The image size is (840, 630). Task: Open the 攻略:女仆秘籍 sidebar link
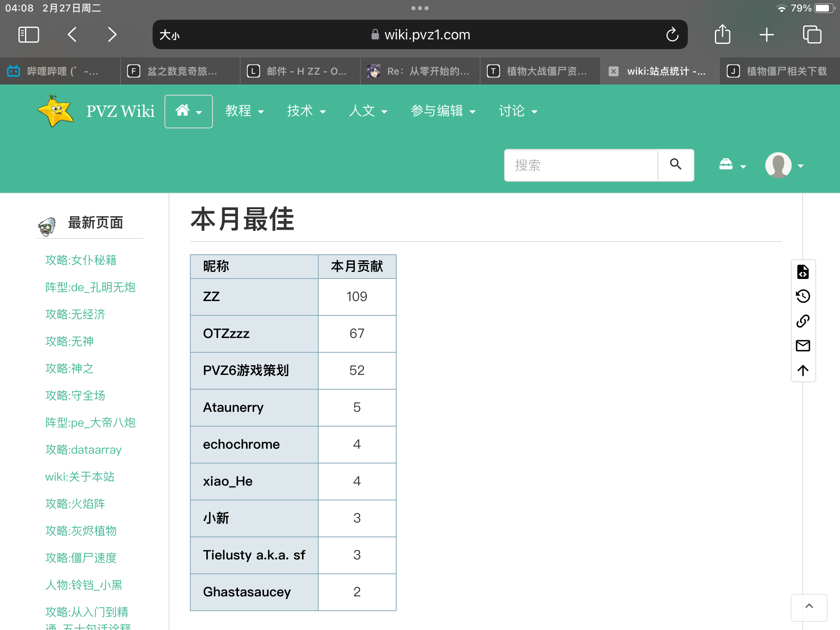click(x=81, y=260)
